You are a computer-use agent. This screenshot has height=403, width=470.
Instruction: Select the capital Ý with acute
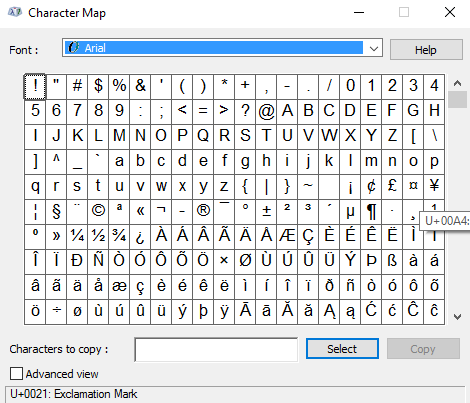click(350, 262)
